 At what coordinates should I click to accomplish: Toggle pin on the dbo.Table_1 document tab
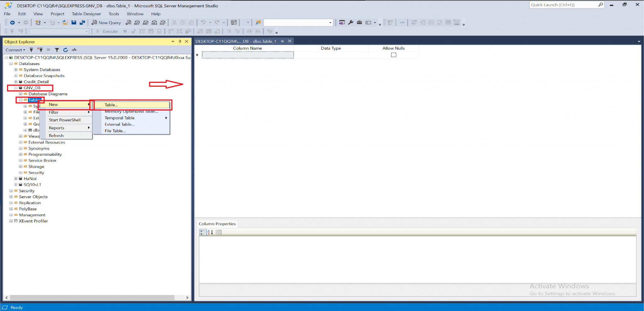(282, 41)
